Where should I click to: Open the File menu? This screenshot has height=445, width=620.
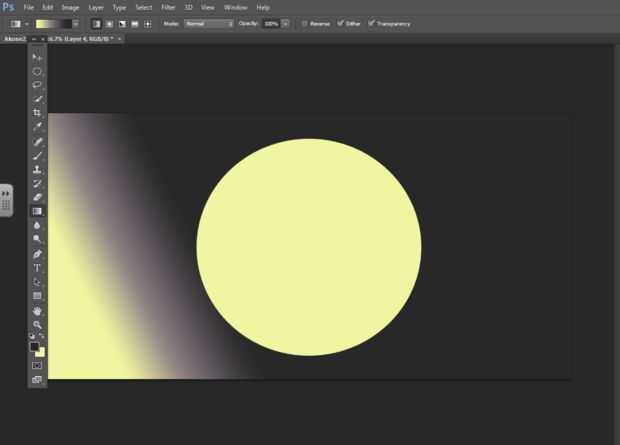(28, 8)
